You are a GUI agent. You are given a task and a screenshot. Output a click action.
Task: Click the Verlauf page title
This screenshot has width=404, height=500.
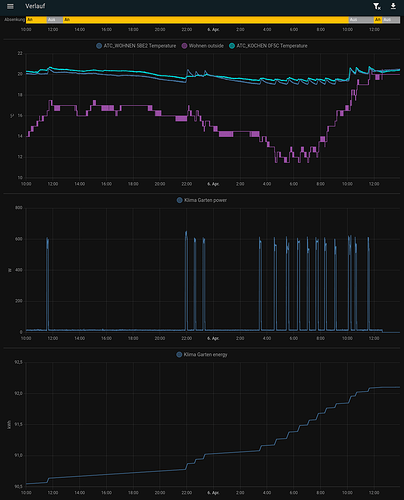(35, 6)
